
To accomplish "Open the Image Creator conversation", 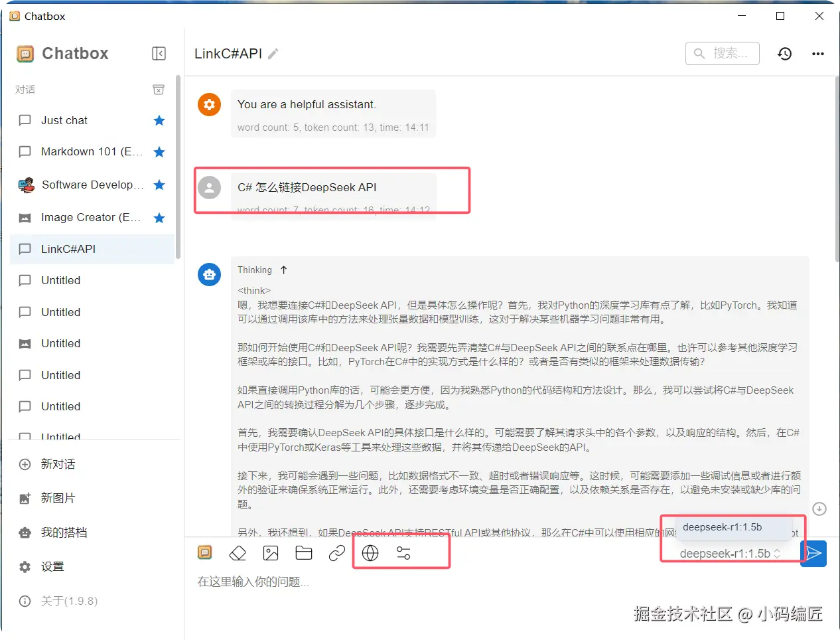I will click(92, 217).
